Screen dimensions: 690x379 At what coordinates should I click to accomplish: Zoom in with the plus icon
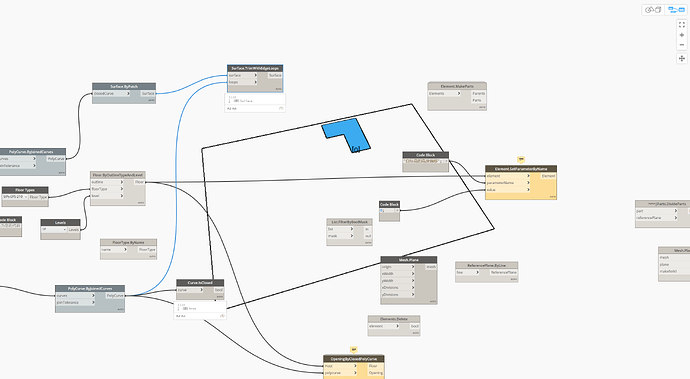(682, 35)
